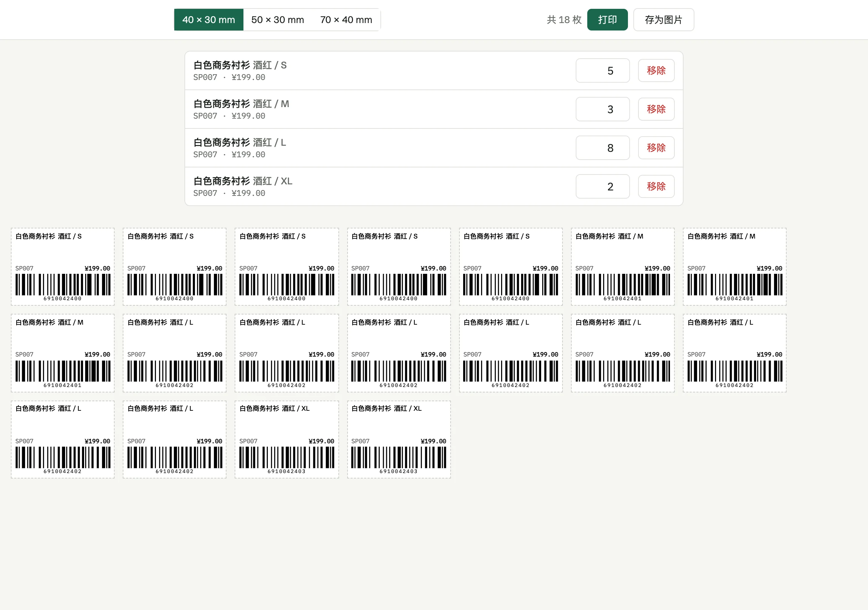868x610 pixels.
Task: Switch to the 50 × 30 mm size
Action: (x=277, y=20)
